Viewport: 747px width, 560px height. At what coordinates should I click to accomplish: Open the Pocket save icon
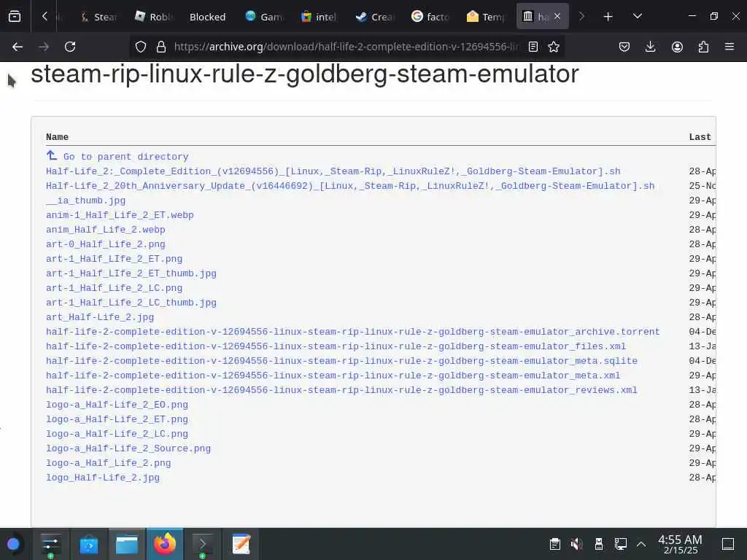pyautogui.click(x=624, y=47)
